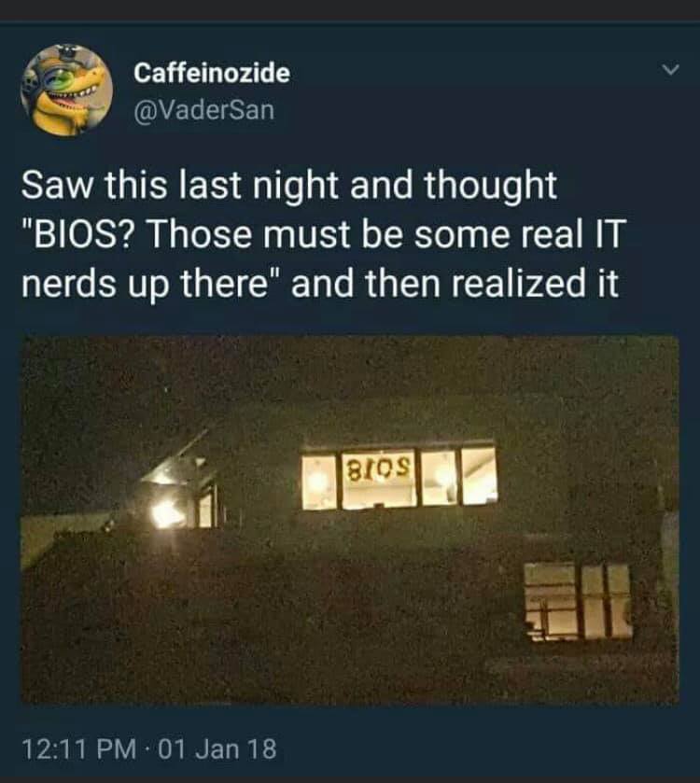Open the attached night building photo
Image resolution: width=700 pixels, height=783 pixels.
click(x=349, y=519)
